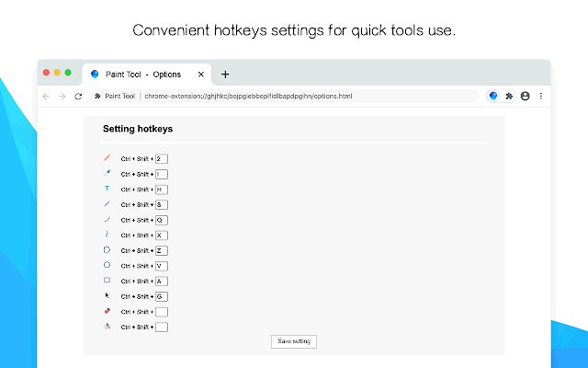Open a new browser tab
588x368 pixels.
(x=225, y=74)
